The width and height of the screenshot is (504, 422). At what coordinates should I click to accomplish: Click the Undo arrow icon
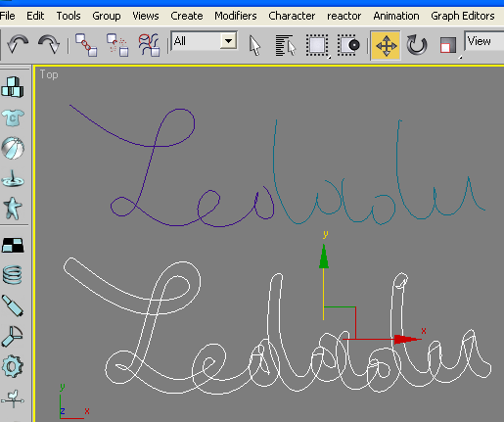click(18, 44)
